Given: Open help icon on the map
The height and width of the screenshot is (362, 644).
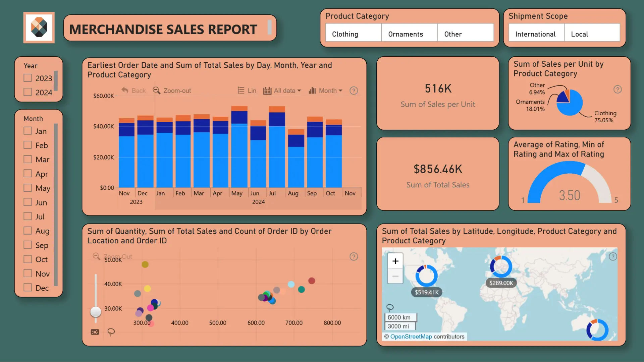Looking at the screenshot, I should (613, 257).
